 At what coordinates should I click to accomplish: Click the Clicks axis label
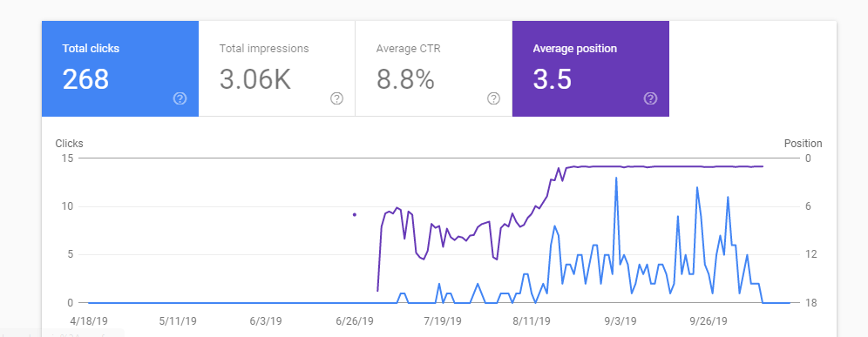[x=69, y=144]
